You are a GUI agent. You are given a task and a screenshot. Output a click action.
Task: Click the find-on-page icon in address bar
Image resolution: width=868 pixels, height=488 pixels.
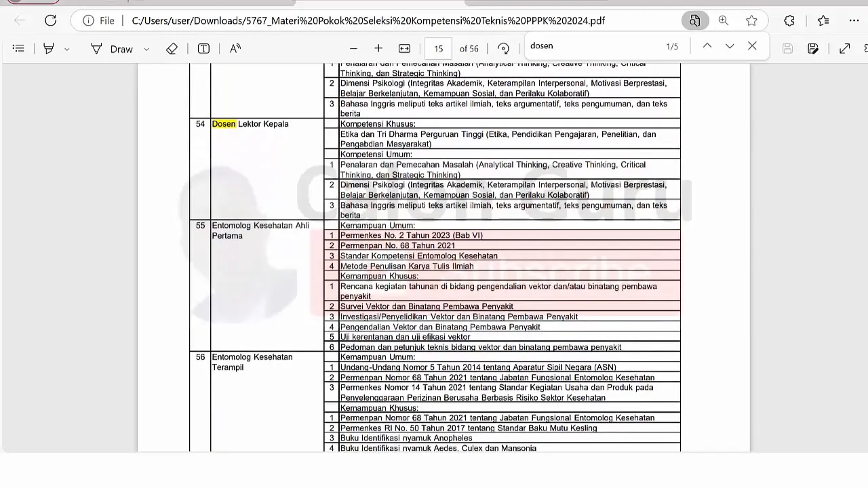tap(694, 20)
